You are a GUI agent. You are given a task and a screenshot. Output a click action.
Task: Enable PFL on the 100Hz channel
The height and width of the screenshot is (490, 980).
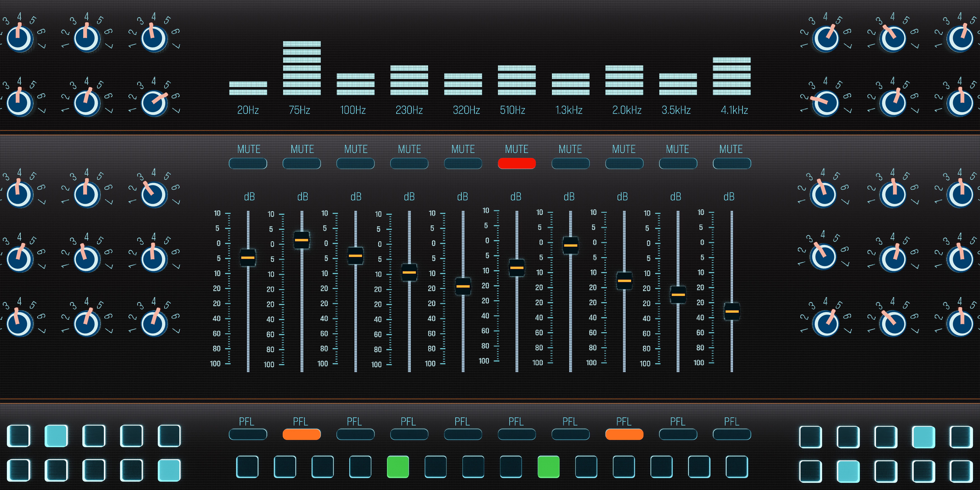point(355,434)
